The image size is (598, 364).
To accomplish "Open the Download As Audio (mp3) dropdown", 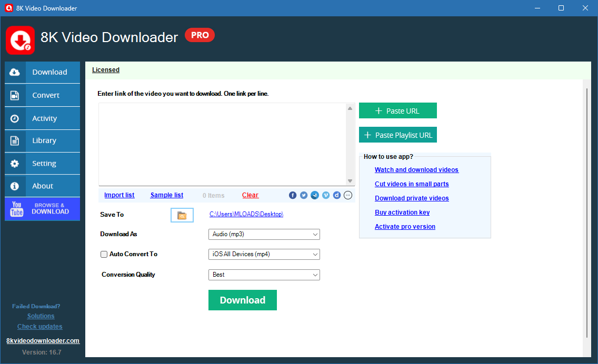I will [x=264, y=234].
